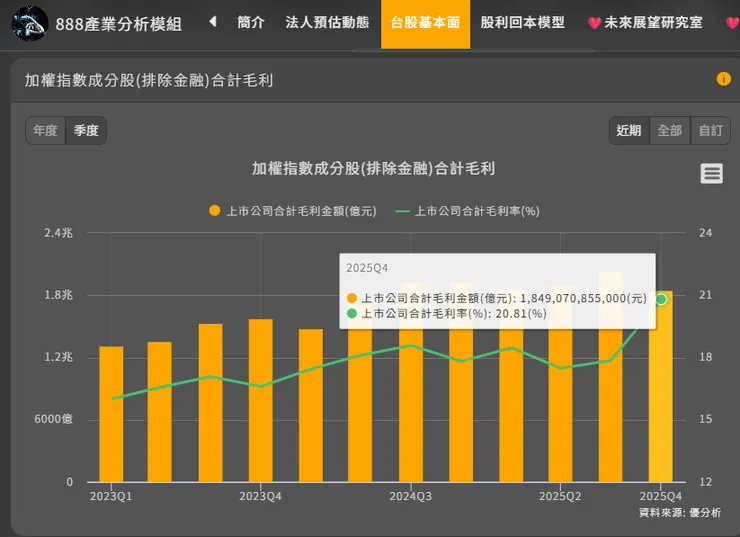
Task: Open the 股利回本模型 tab
Action: (x=522, y=22)
